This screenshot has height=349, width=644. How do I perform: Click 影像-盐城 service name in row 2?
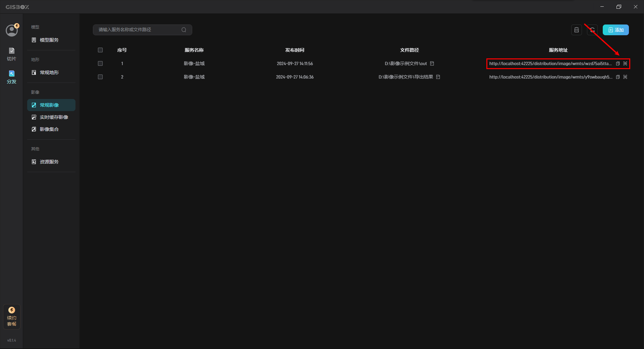pyautogui.click(x=194, y=77)
